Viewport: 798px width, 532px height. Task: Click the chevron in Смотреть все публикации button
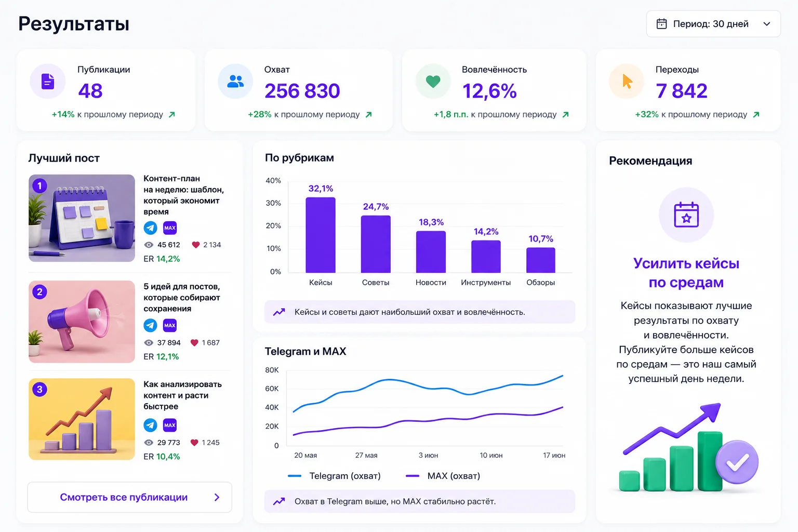[x=217, y=498]
